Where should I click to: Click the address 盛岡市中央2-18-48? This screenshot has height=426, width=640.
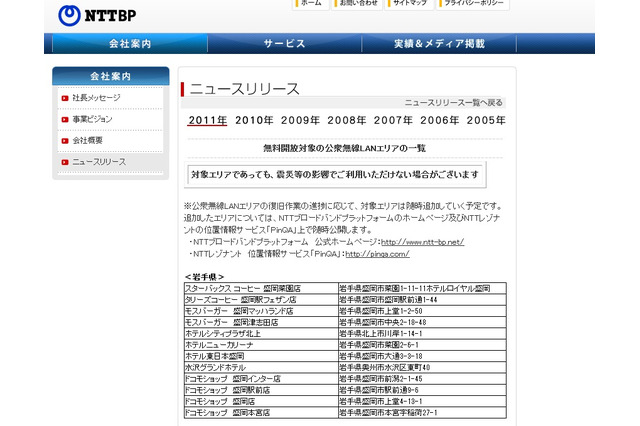tap(422, 322)
